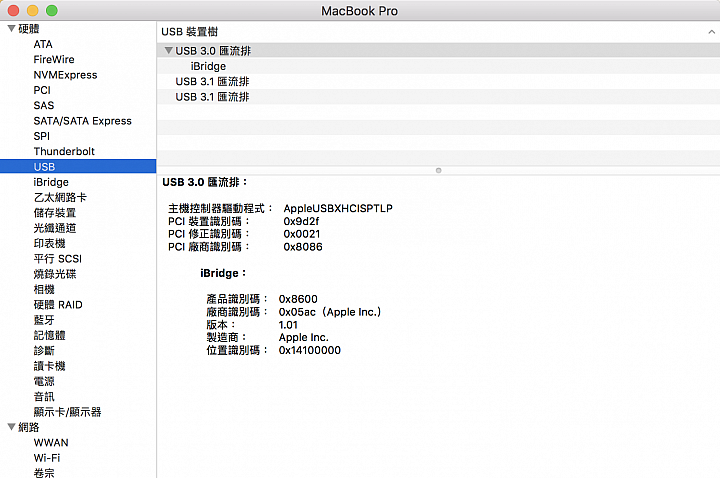Click the AppleUSBXHCISPTLP driver value
Screen dimensions: 720x478
(x=338, y=208)
